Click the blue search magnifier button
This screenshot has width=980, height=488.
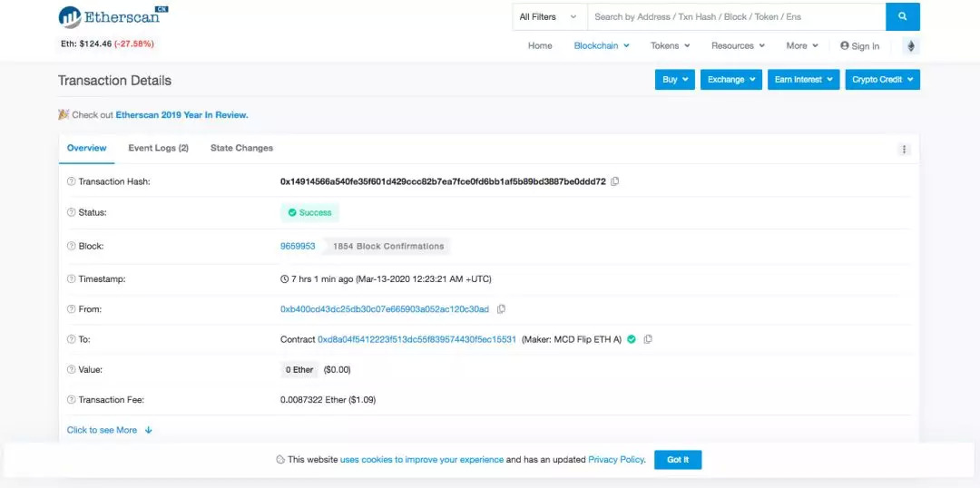pyautogui.click(x=903, y=17)
